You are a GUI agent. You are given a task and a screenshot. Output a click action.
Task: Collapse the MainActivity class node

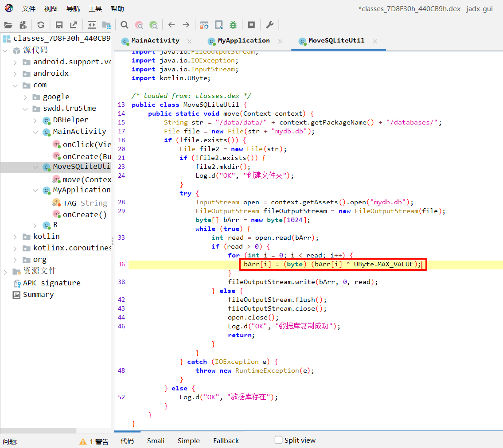pos(35,132)
